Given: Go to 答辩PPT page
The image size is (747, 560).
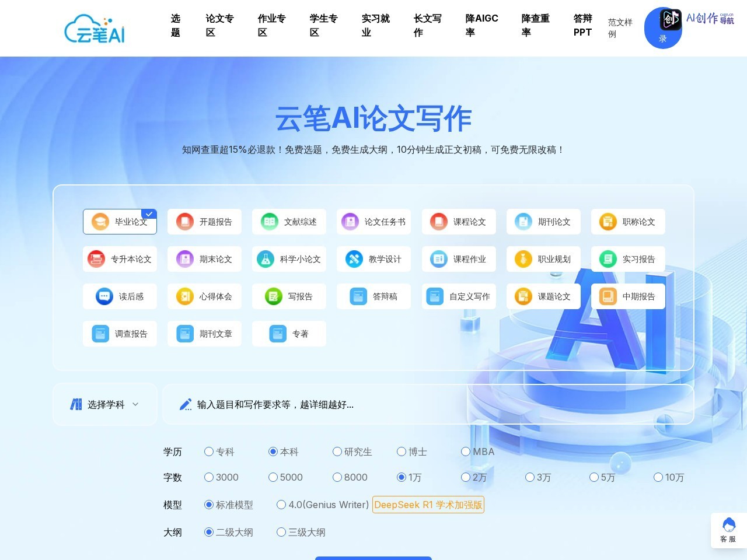Looking at the screenshot, I should 582,26.
